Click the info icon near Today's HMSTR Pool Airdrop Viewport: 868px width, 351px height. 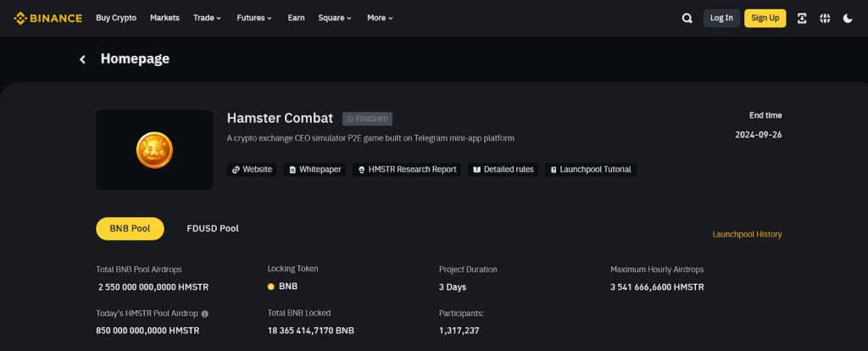(204, 314)
